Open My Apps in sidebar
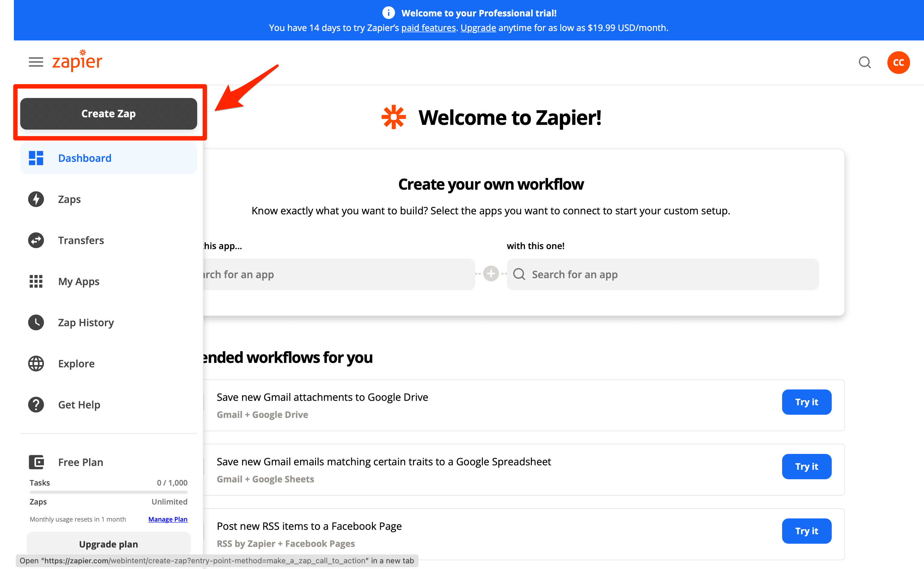 click(79, 281)
